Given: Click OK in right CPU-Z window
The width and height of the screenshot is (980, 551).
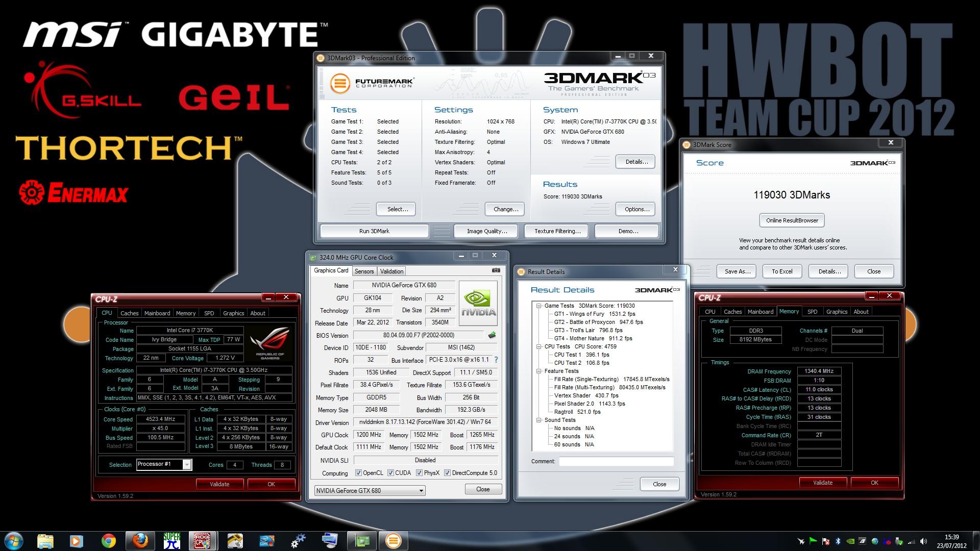Looking at the screenshot, I should pos(874,483).
